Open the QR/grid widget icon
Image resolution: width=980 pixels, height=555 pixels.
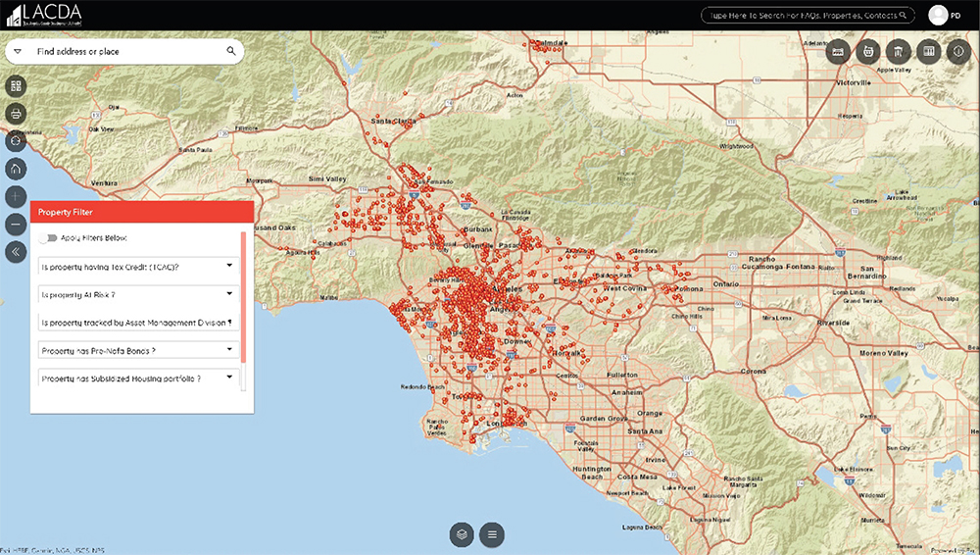17,86
